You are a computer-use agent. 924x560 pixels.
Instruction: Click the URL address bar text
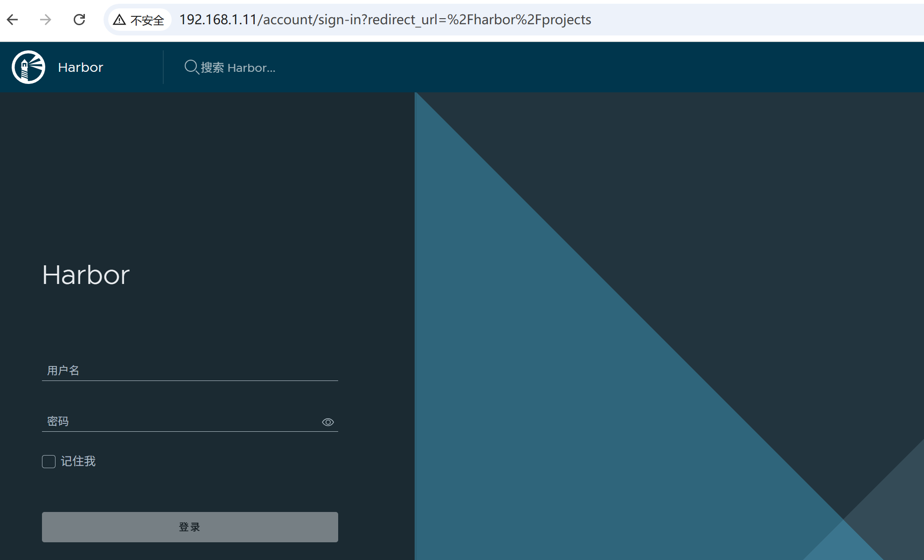click(x=385, y=20)
